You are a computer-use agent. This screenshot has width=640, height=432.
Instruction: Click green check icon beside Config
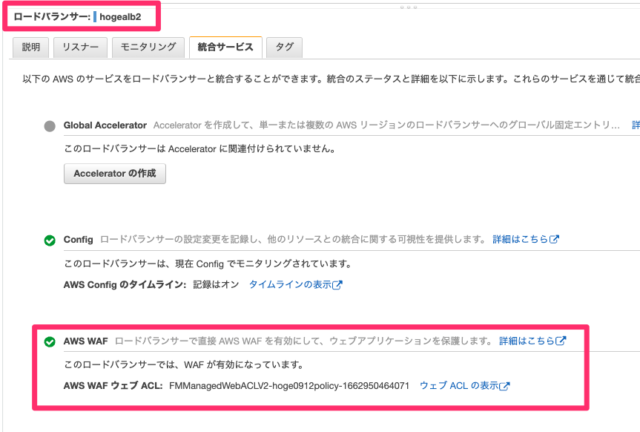coord(50,240)
